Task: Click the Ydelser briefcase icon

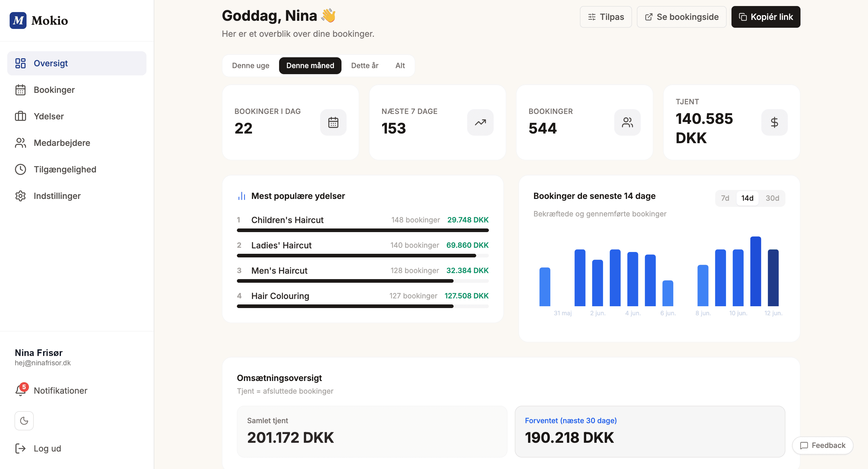Action: click(x=20, y=116)
